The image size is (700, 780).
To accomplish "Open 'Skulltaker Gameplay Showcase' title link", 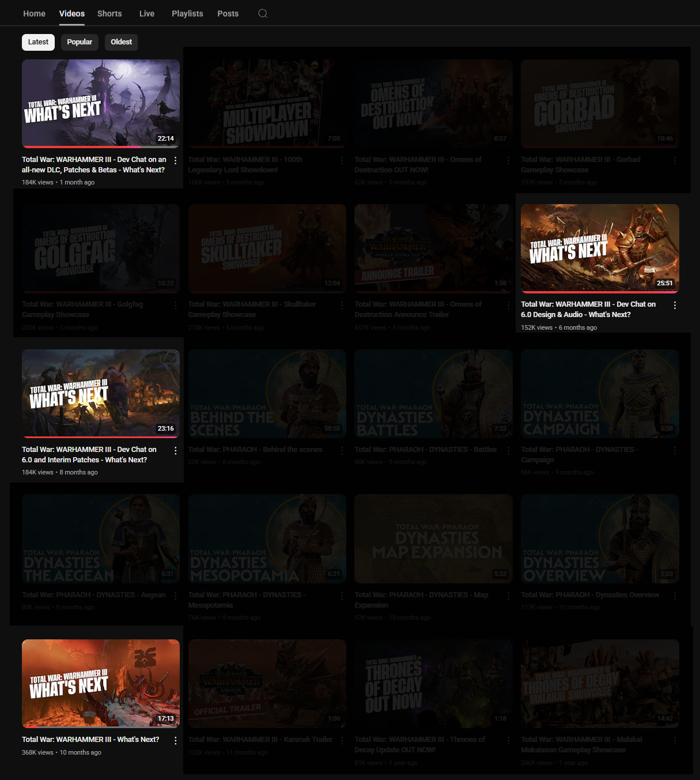I will coord(252,310).
